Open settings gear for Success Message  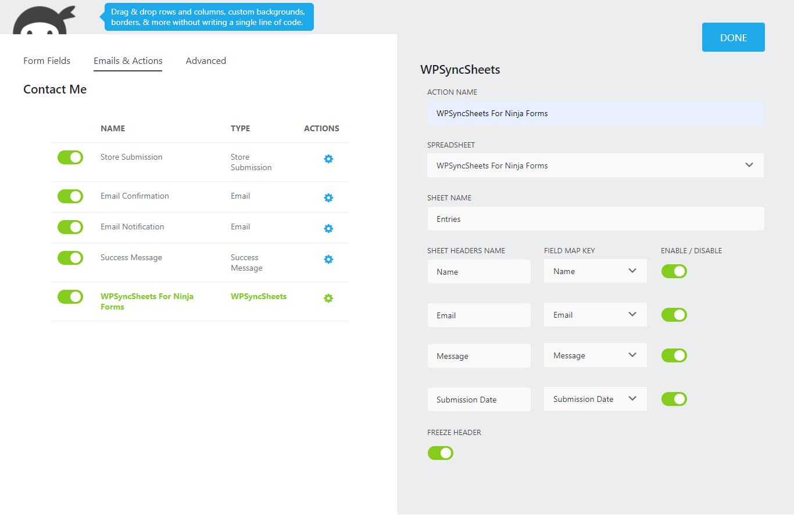tap(328, 260)
